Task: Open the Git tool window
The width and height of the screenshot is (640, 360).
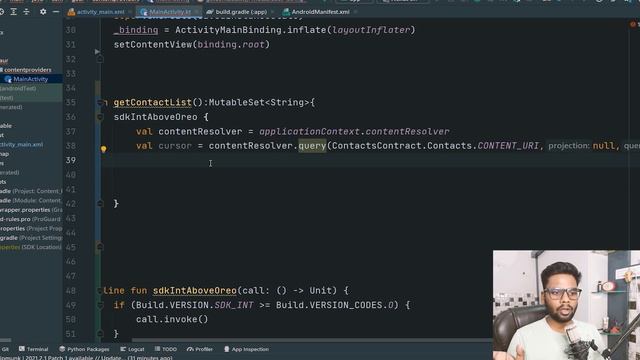Action: coord(5,349)
